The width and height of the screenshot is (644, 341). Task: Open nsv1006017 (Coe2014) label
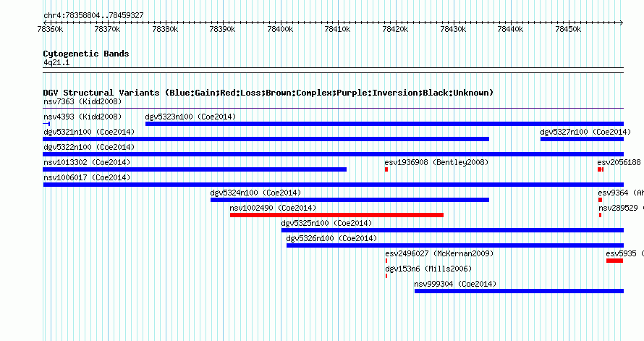tap(87, 177)
